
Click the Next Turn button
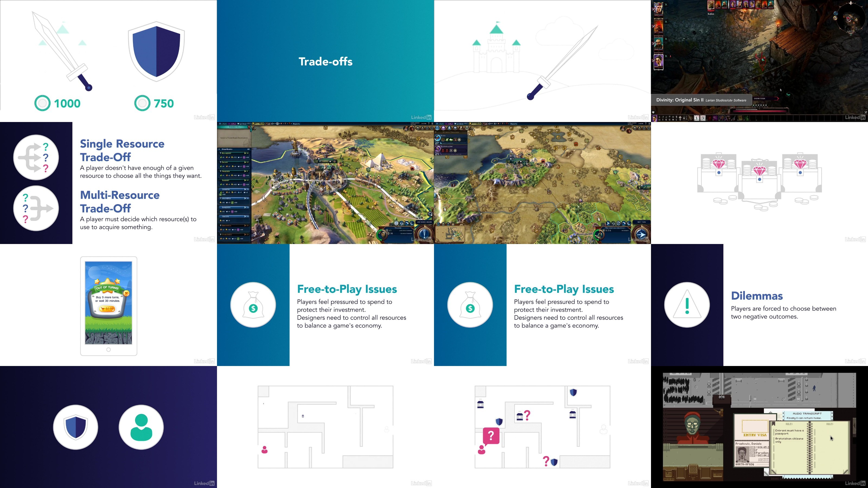pyautogui.click(x=641, y=222)
